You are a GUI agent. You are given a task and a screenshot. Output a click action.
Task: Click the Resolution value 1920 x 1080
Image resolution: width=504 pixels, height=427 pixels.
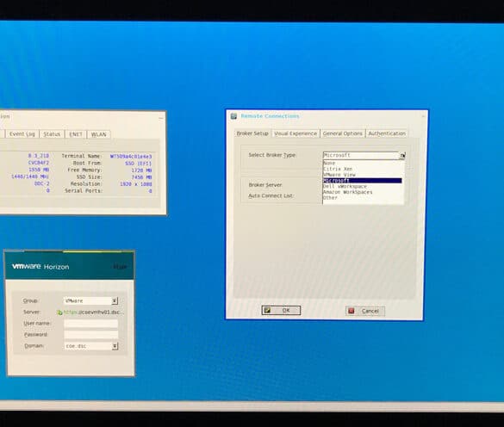coord(135,184)
